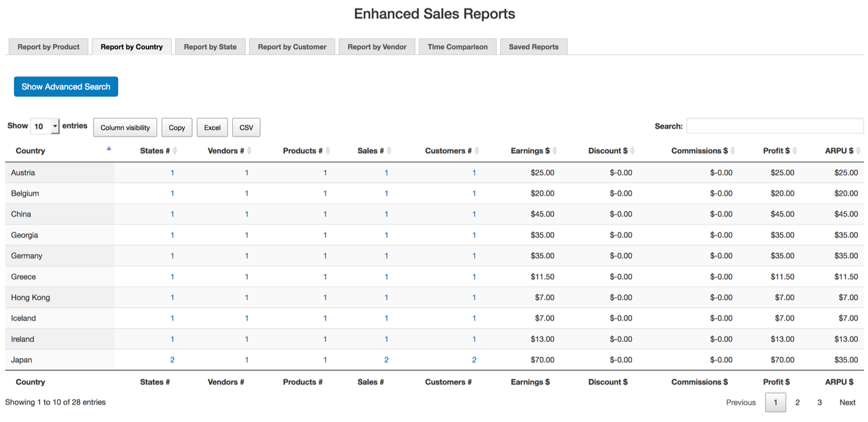This screenshot has width=868, height=422.
Task: Click sort icon beside Discount $ header
Action: click(x=633, y=151)
